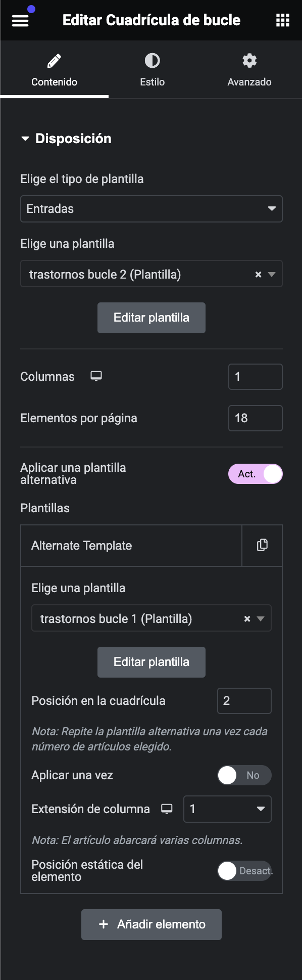
Task: Open the widgets grid icon
Action: click(x=283, y=20)
